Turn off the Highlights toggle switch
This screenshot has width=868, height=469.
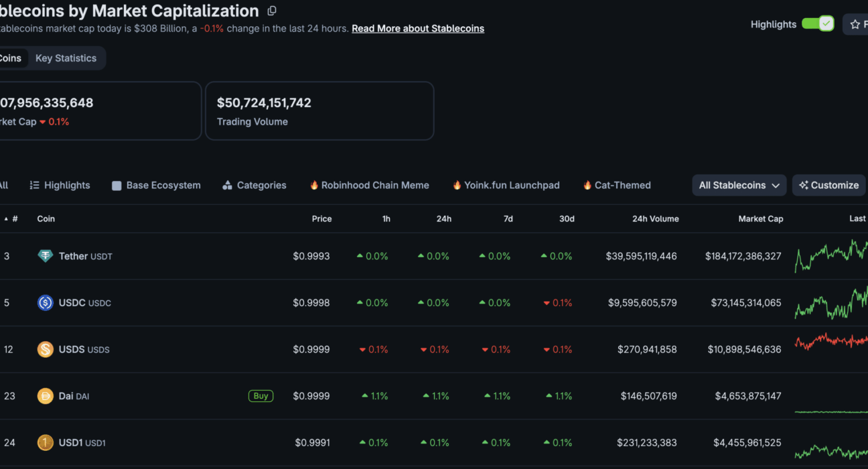point(818,24)
